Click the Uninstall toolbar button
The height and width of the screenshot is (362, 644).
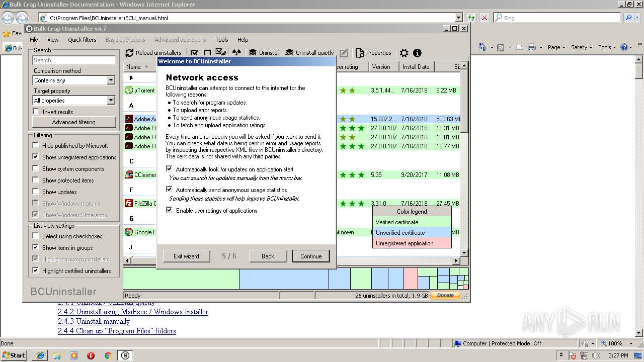[264, 53]
